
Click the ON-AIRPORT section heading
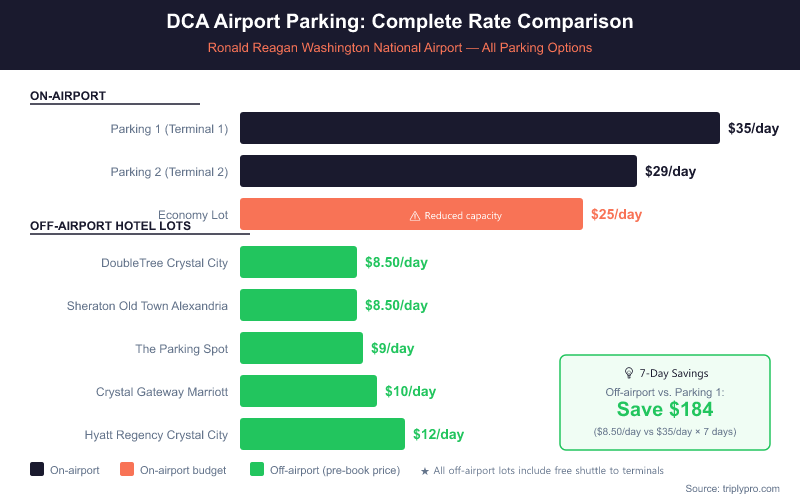pyautogui.click(x=68, y=96)
